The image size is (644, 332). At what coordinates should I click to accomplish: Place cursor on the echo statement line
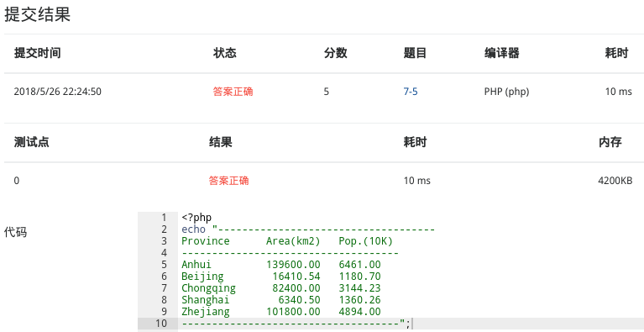pos(308,229)
